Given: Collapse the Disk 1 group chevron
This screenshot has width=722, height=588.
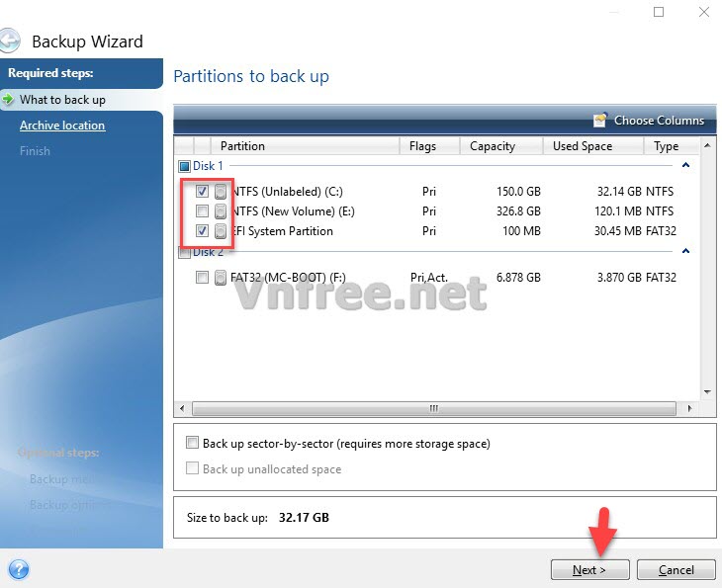Looking at the screenshot, I should (x=685, y=165).
